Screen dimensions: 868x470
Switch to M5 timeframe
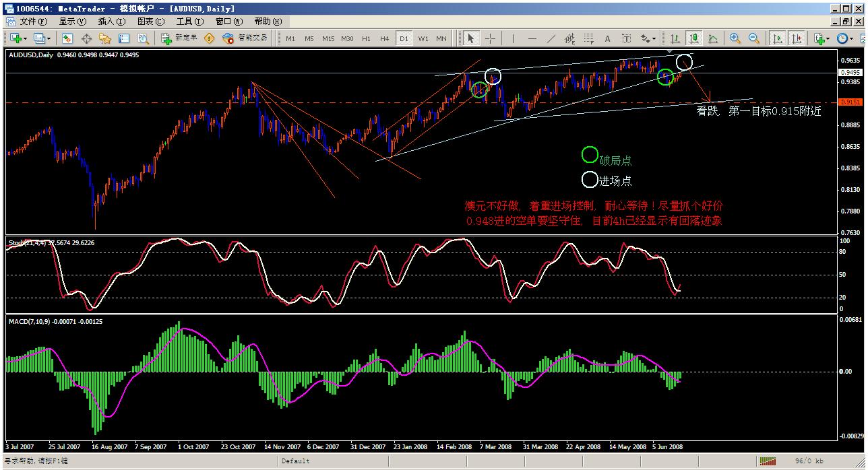coord(309,38)
